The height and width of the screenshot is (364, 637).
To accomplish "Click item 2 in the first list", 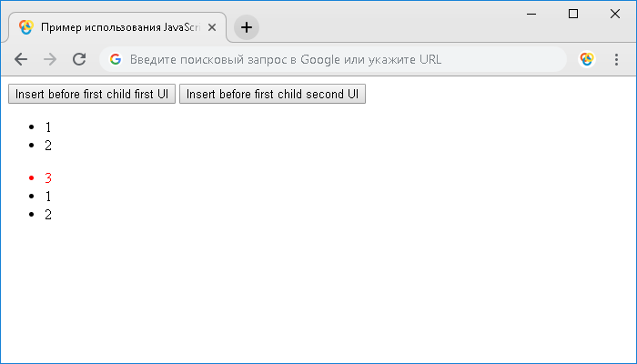I will click(x=48, y=146).
